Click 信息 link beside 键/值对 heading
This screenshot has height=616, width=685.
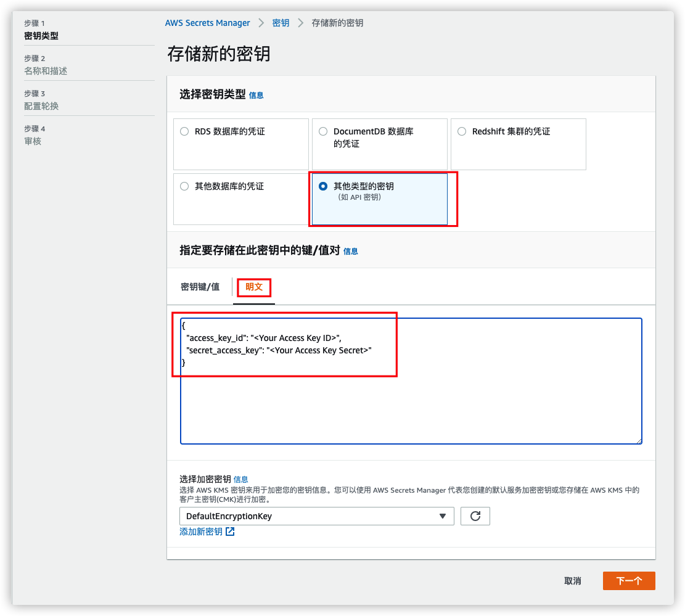pos(350,252)
